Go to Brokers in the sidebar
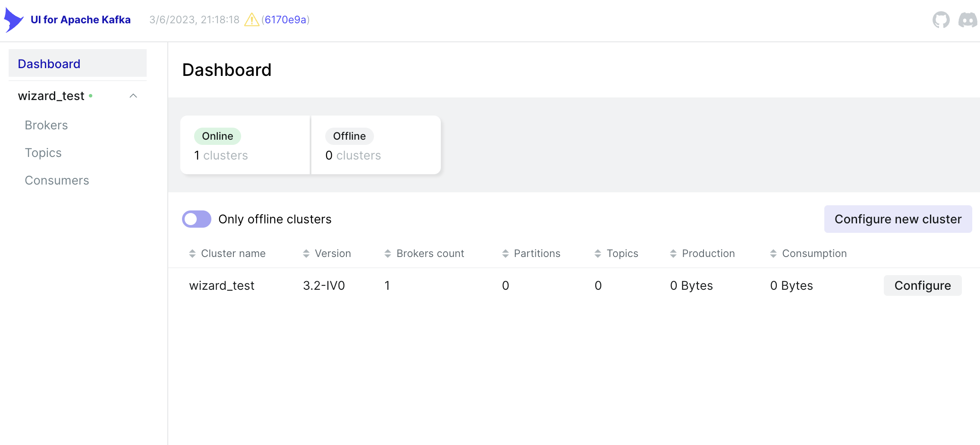Image resolution: width=980 pixels, height=445 pixels. (x=46, y=125)
